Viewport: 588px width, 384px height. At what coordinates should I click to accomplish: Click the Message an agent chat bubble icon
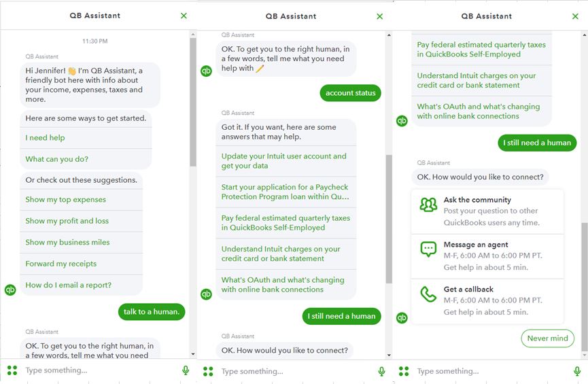pos(428,249)
